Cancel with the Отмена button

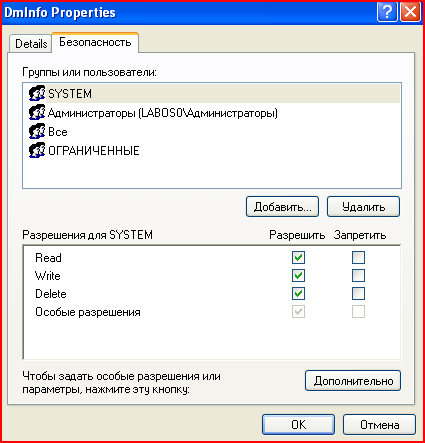point(380,424)
